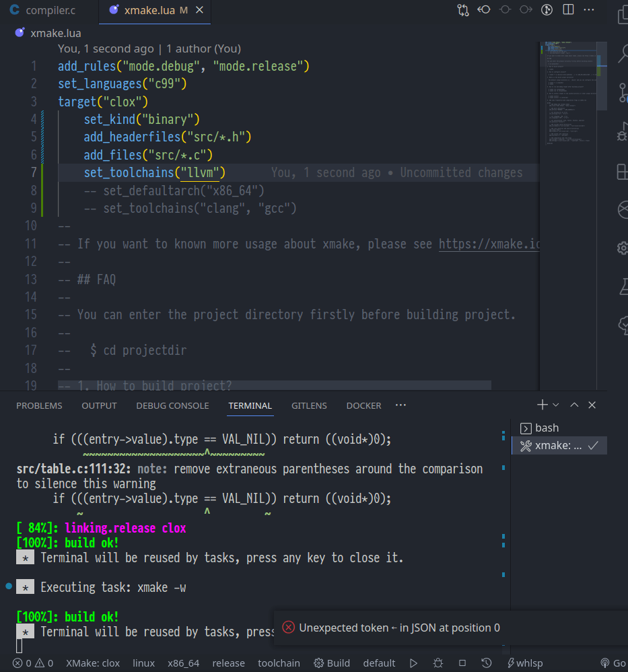Screen dimensions: 628x672
Task: Click the set_toolchains("llvm") line of code
Action: [155, 173]
